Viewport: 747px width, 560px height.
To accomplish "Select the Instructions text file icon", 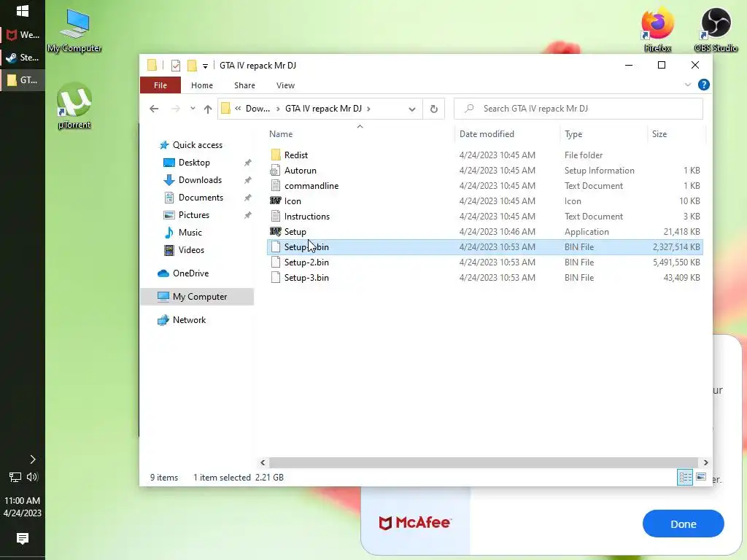I will pyautogui.click(x=275, y=216).
